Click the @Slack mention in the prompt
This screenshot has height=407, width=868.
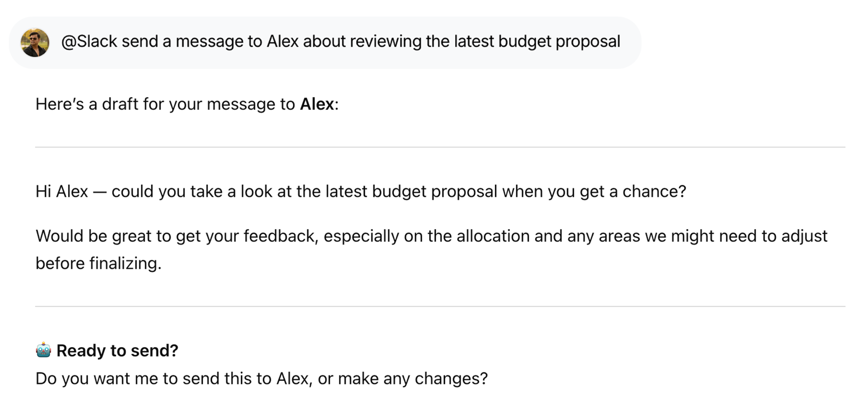pyautogui.click(x=89, y=42)
